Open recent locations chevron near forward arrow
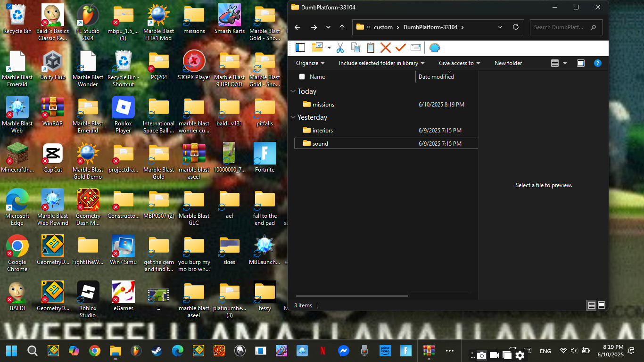This screenshot has height=362, width=644. [328, 27]
